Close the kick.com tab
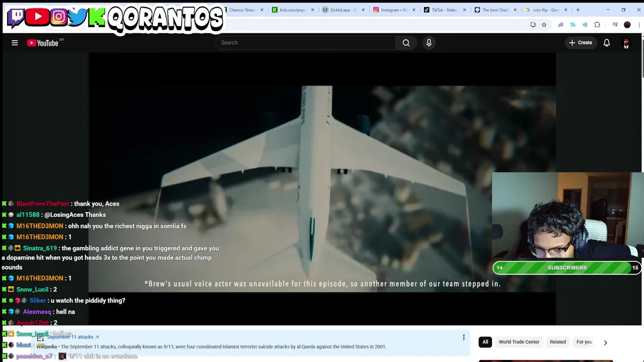This screenshot has width=644, height=362. tap(312, 10)
